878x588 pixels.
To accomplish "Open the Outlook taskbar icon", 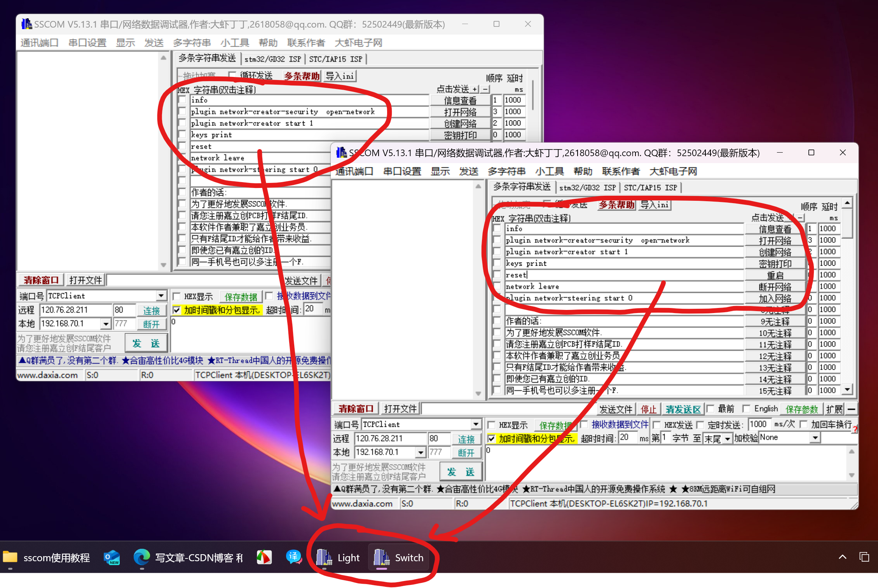I will [x=112, y=558].
